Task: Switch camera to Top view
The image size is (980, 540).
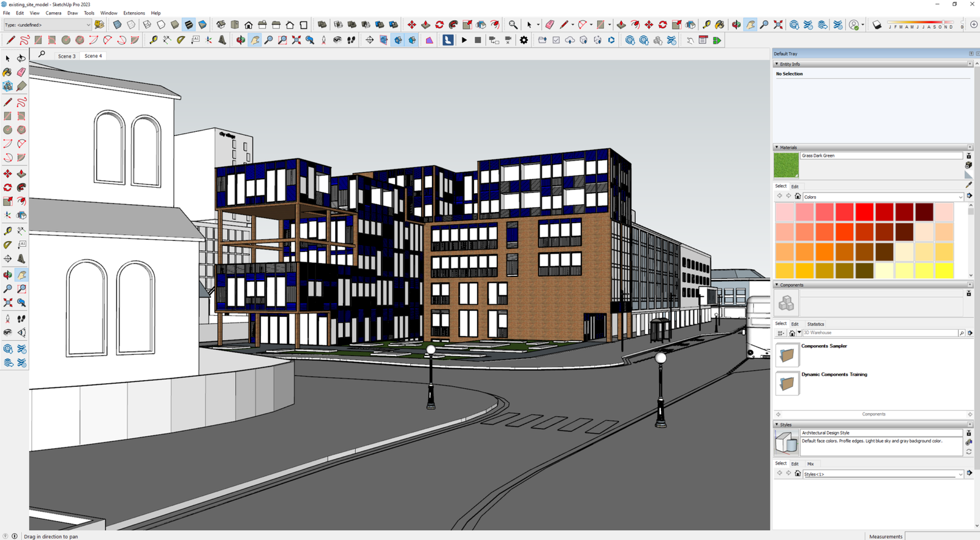Action: coord(235,25)
